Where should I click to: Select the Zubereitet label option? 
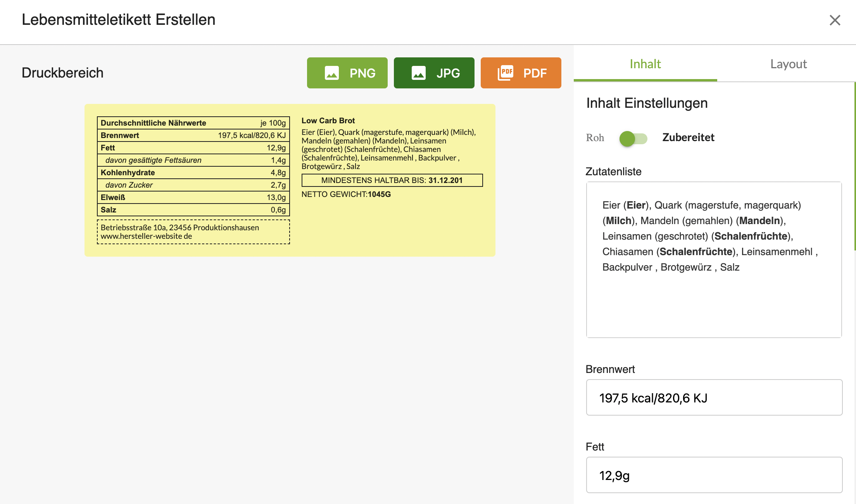coord(688,138)
